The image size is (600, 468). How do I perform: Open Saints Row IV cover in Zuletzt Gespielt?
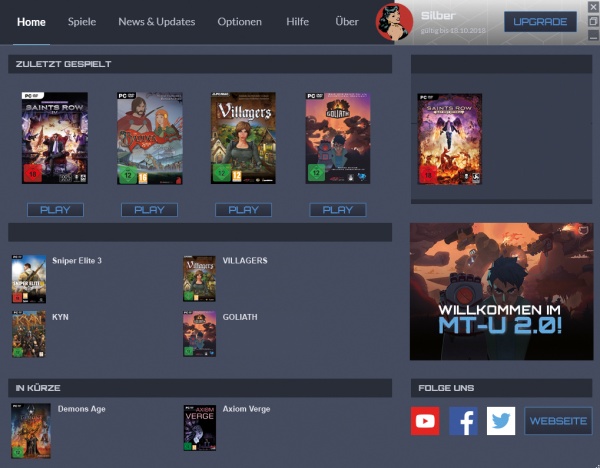55,138
